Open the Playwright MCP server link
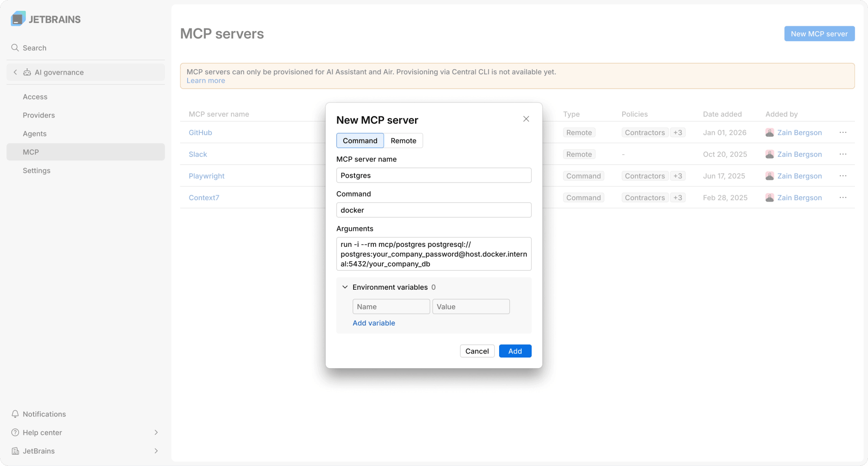Viewport: 868px width, 466px height. coord(207,176)
